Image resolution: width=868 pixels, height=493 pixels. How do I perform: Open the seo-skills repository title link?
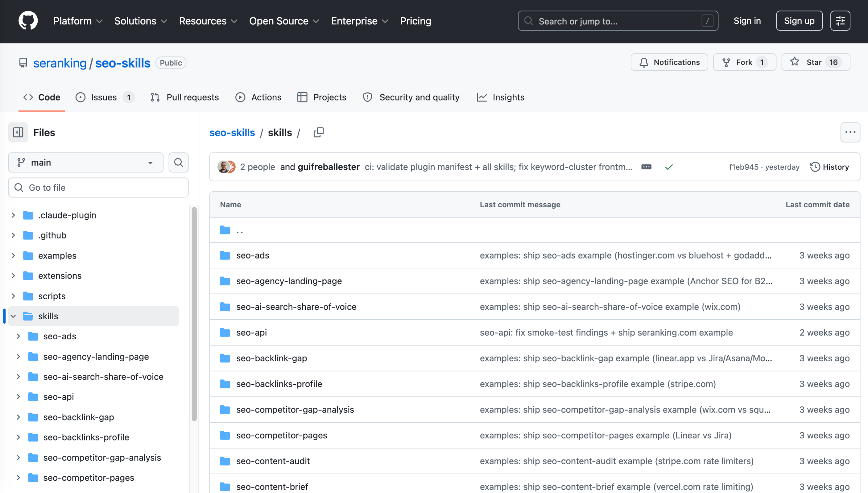click(122, 63)
